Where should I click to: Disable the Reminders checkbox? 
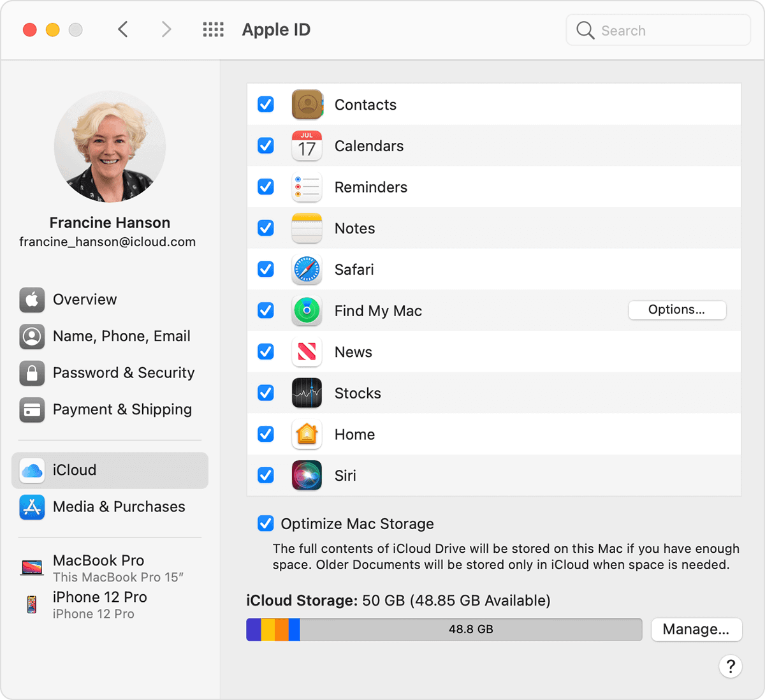[x=266, y=187]
